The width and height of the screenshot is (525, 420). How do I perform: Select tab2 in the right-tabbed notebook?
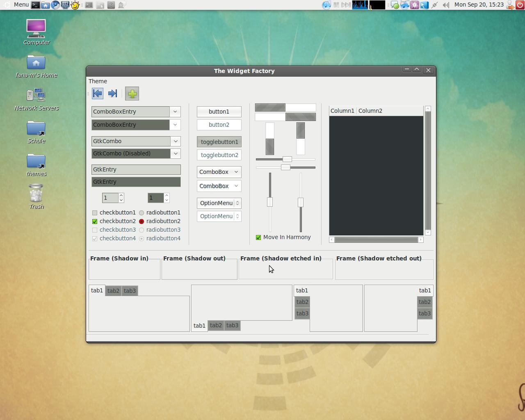[425, 302]
